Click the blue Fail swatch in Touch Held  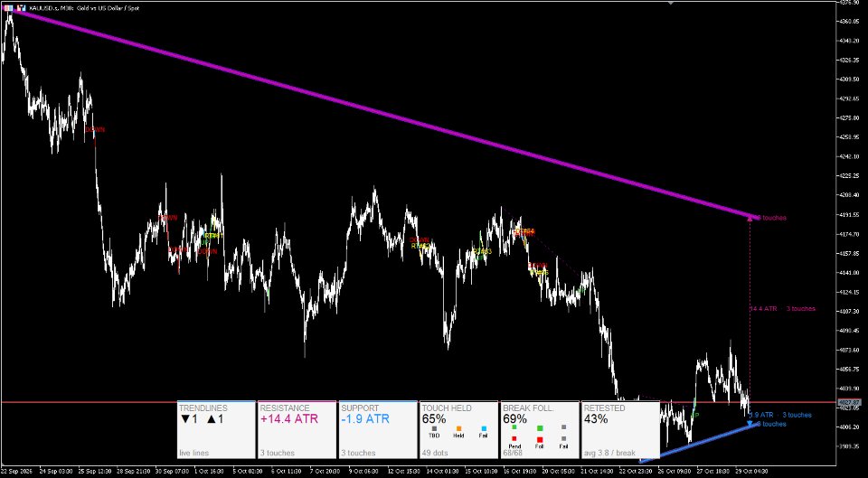[x=484, y=428]
